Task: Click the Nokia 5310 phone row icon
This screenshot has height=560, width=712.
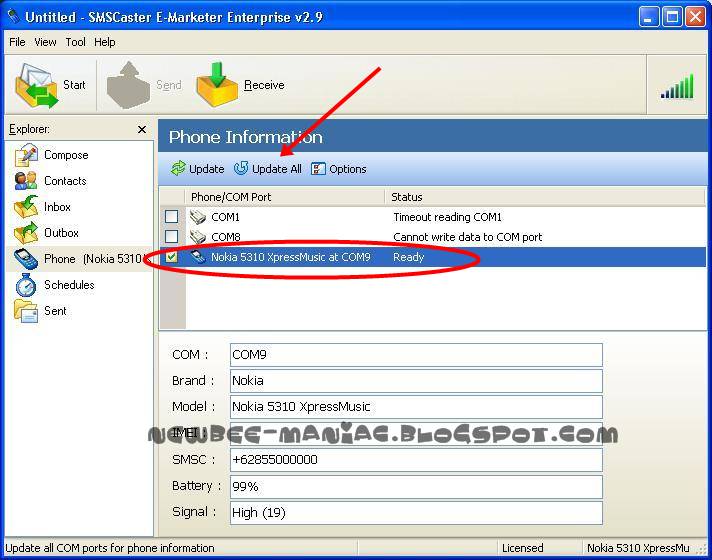Action: (198, 257)
